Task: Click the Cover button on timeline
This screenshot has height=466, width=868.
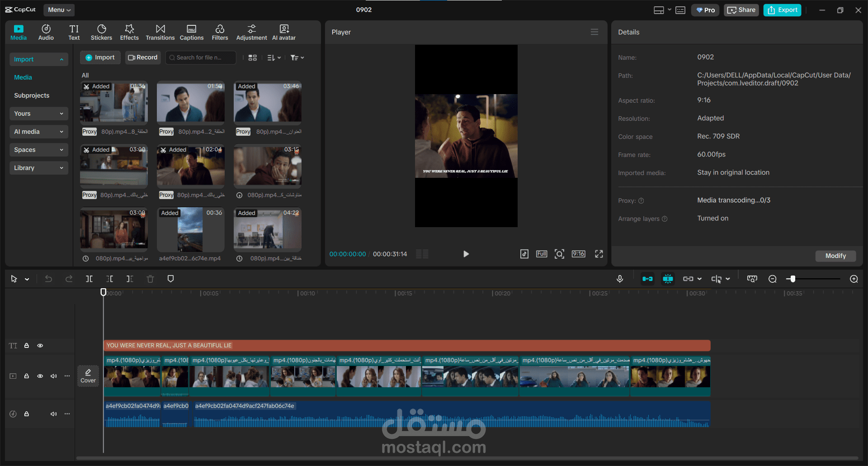Action: pyautogui.click(x=88, y=376)
